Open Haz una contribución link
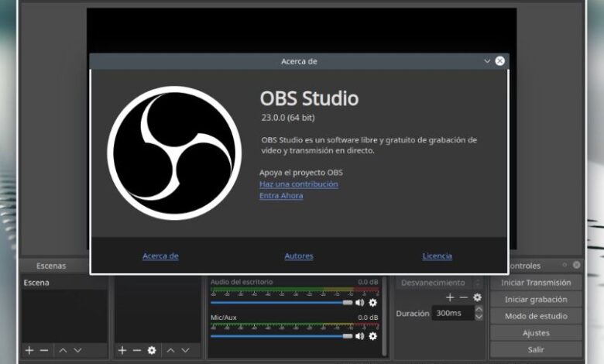This screenshot has width=604, height=364. pos(299,184)
